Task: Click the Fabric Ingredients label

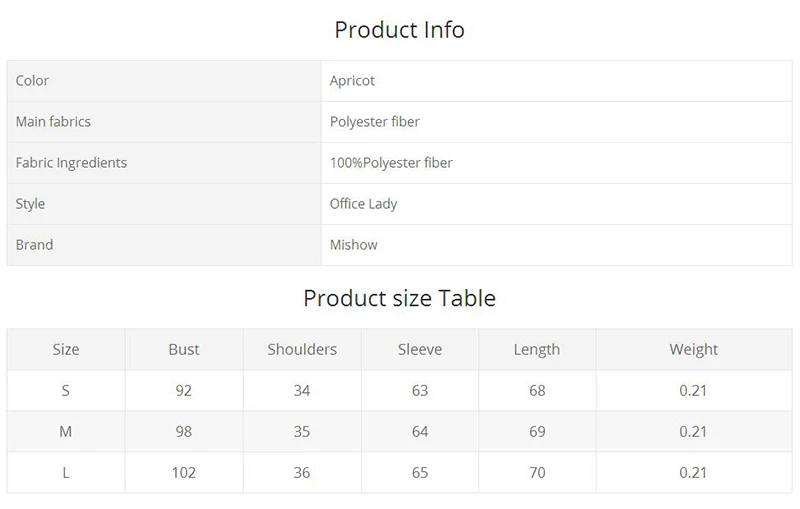Action: tap(71, 163)
